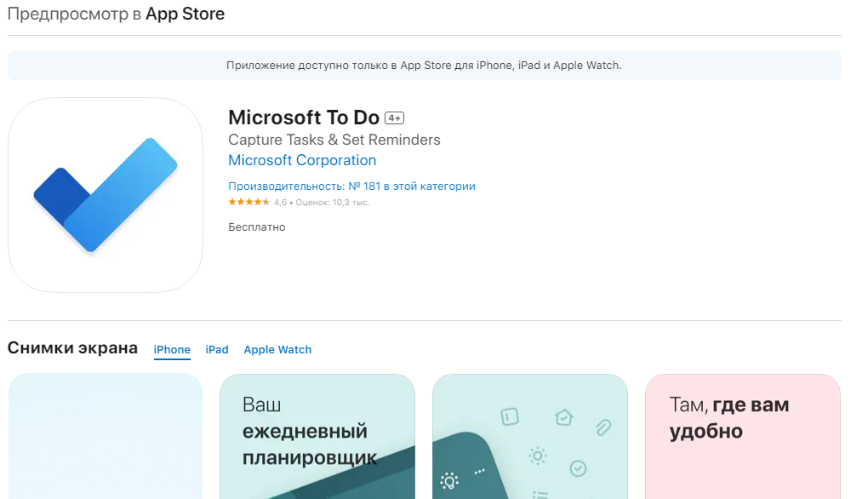Open the № 181 category ranking link
868x499 pixels.
click(351, 186)
